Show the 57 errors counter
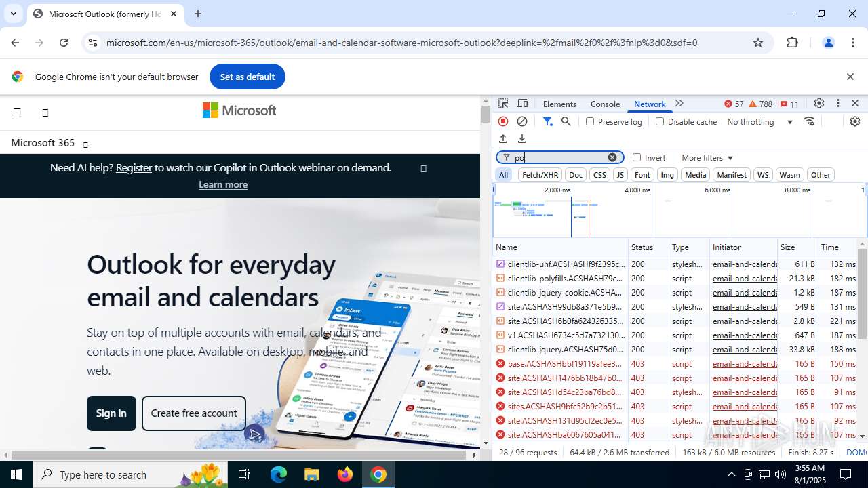This screenshot has height=488, width=868. 734,104
